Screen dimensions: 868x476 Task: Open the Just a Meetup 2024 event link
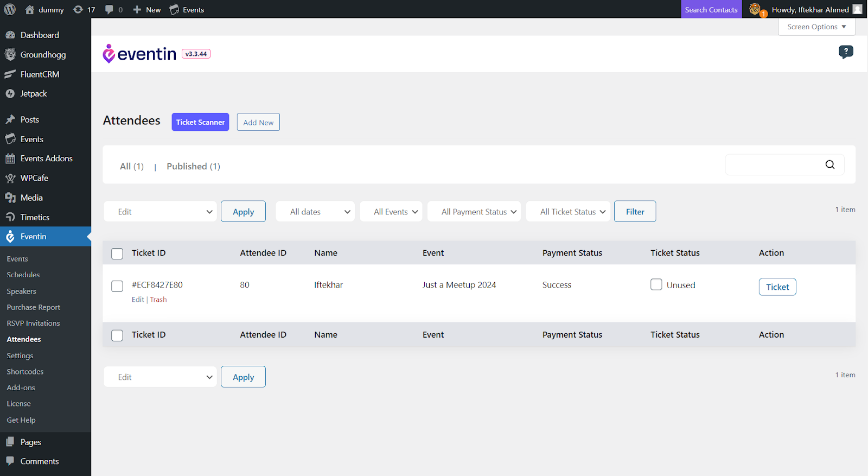(x=459, y=284)
